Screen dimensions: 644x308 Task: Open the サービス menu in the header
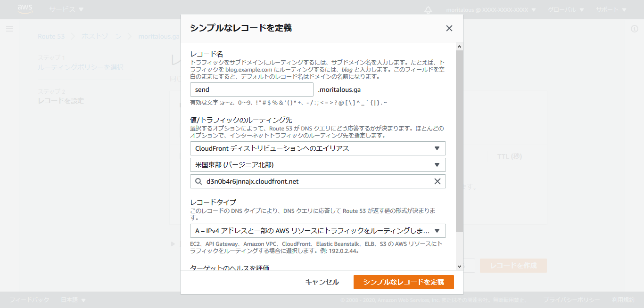66,9
